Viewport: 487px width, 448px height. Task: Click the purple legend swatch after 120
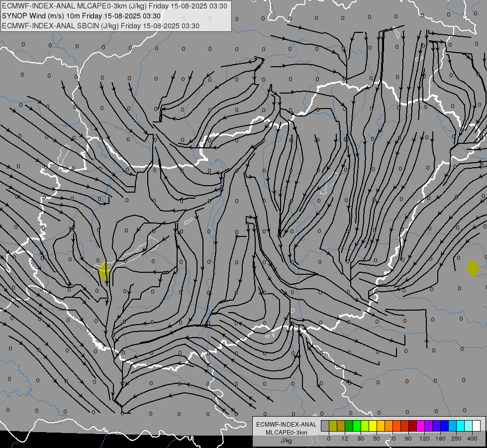429,426
